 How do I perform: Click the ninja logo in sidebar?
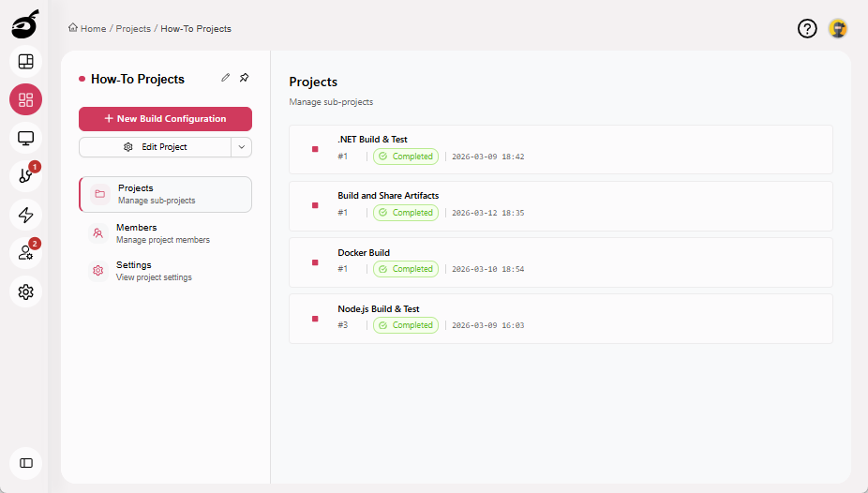pos(25,23)
